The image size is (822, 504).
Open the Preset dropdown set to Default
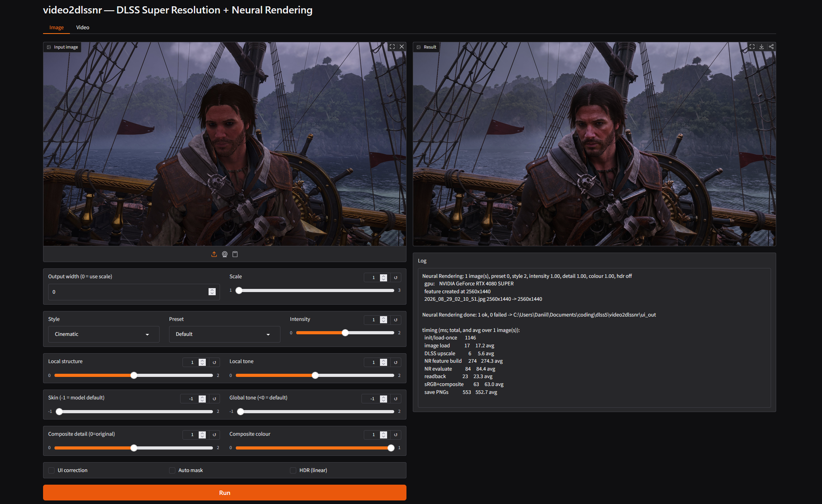pyautogui.click(x=224, y=334)
